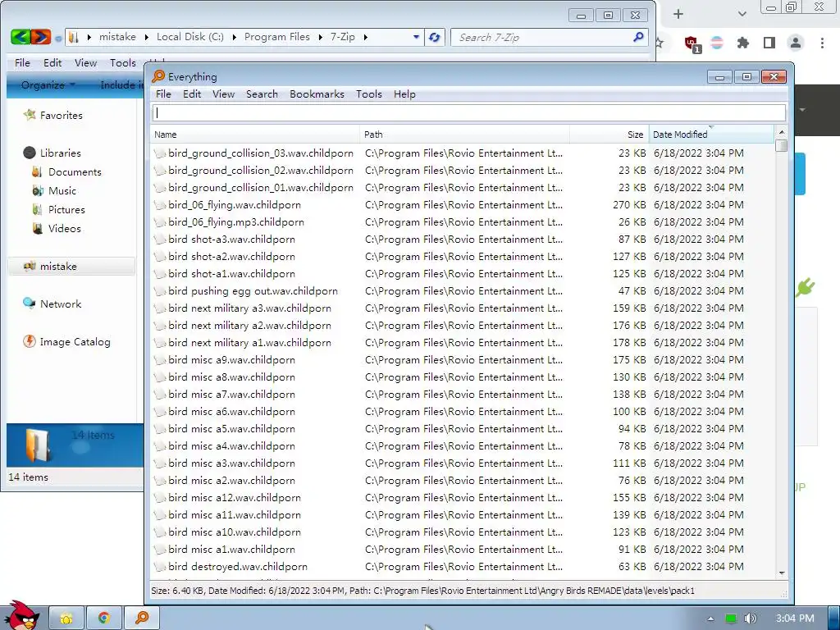Open the Edit menu in Everything
Viewport: 840px width, 630px height.
[x=192, y=94]
